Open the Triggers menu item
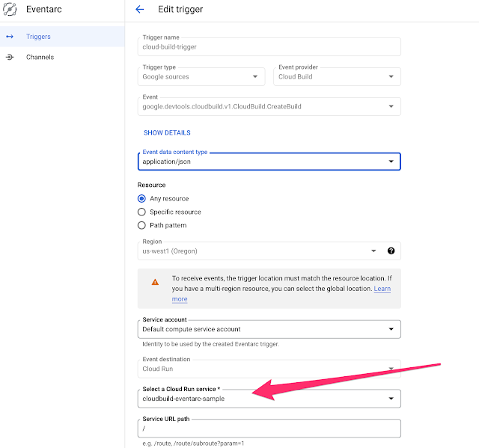Screen dimensions: 479x448 pos(38,36)
